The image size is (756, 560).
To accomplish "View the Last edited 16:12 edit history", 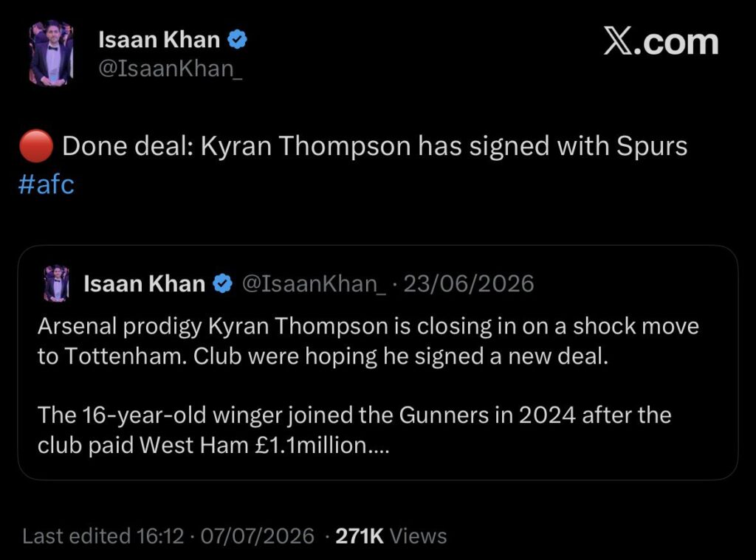I will pos(103,536).
